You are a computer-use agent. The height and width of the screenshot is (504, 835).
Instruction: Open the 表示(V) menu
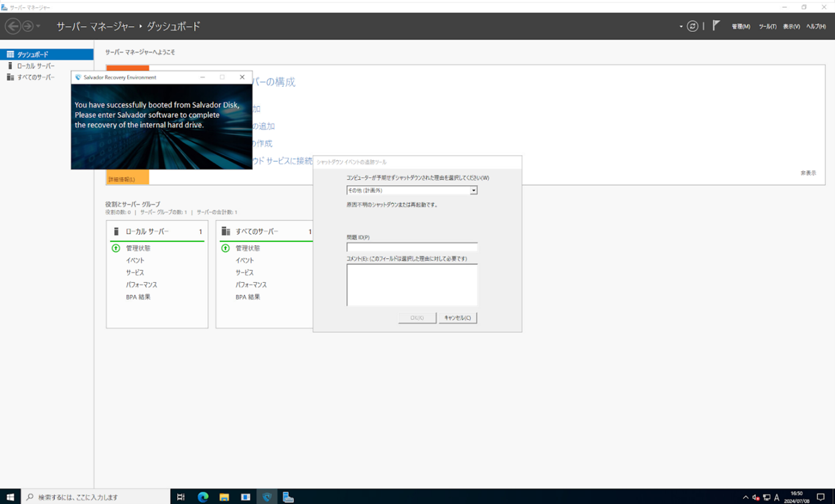pos(791,26)
